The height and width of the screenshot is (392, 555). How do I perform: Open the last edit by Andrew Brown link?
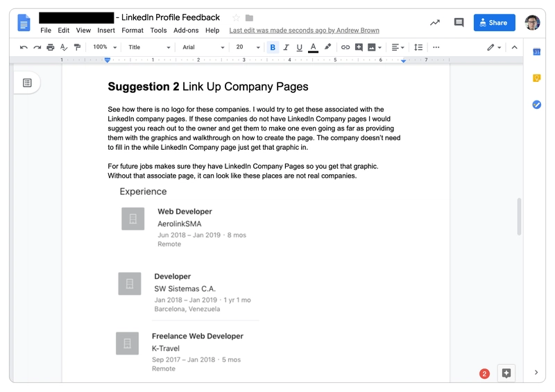[x=304, y=31]
